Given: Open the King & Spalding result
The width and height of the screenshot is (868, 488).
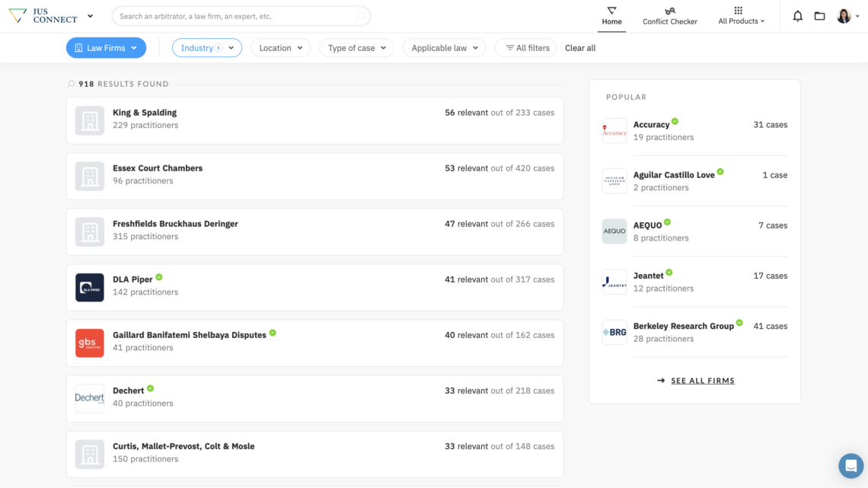Looking at the screenshot, I should pos(145,113).
